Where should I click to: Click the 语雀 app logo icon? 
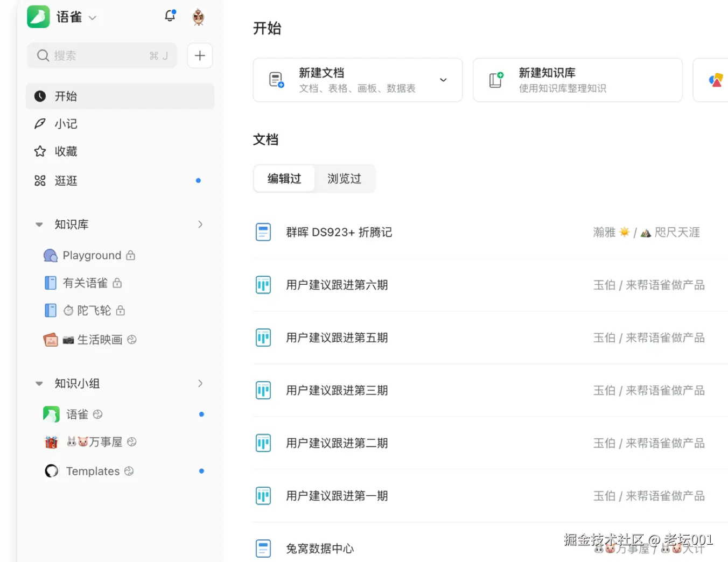tap(37, 17)
